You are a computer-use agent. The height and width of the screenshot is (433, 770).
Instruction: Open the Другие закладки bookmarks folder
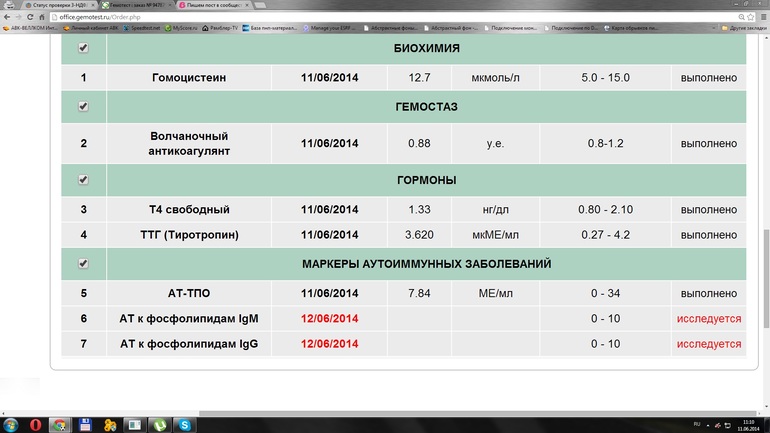coord(744,28)
